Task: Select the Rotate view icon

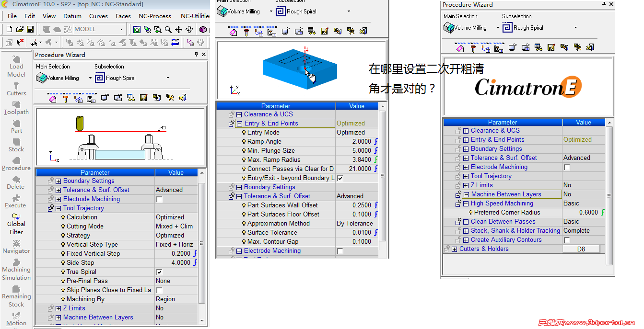Action: (189, 29)
